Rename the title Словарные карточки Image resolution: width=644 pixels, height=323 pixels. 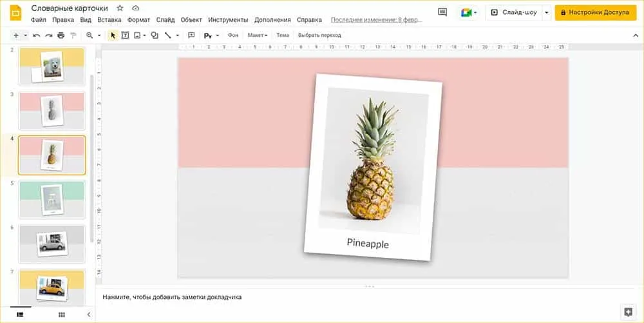[70, 8]
